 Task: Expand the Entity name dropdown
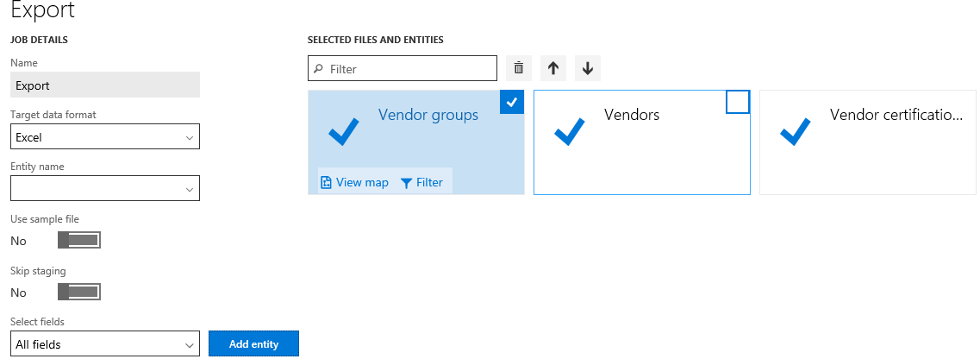[x=105, y=188]
